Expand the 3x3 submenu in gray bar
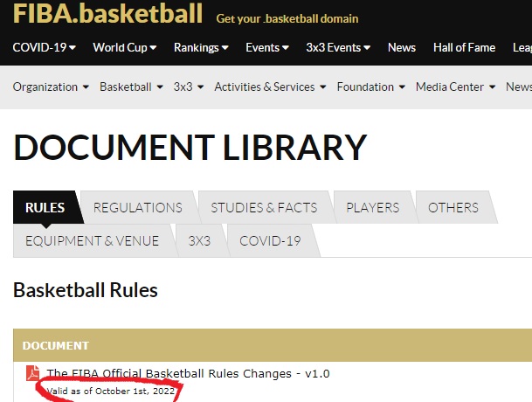 (189, 87)
